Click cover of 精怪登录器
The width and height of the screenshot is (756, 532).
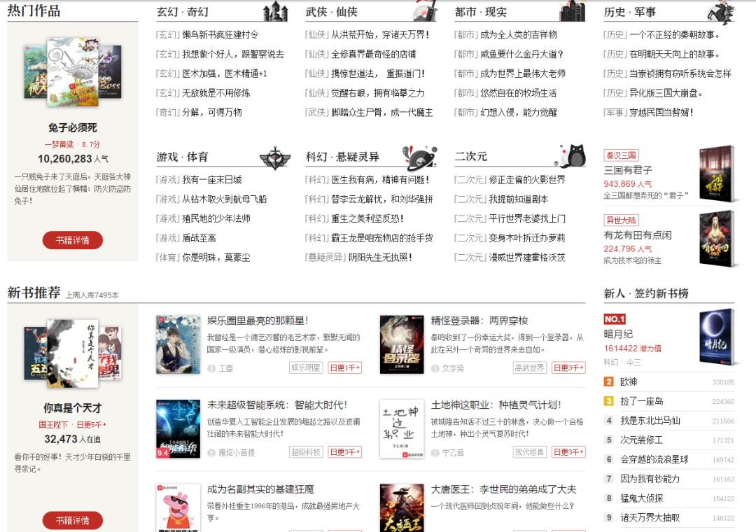pos(402,344)
